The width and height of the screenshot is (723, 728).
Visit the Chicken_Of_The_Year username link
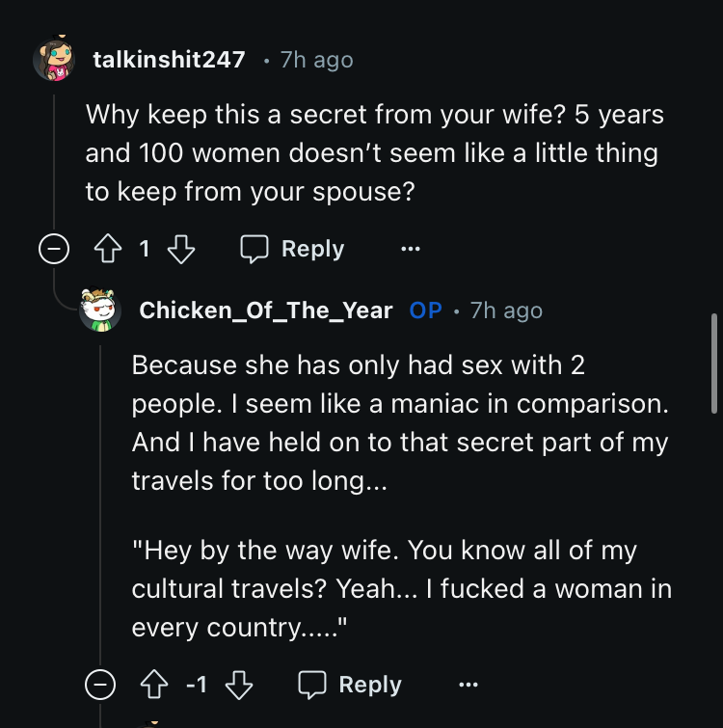[x=266, y=310]
